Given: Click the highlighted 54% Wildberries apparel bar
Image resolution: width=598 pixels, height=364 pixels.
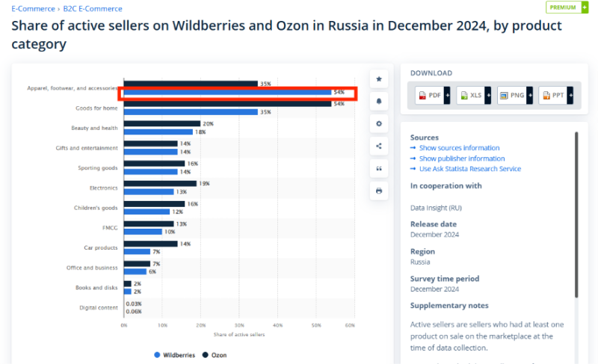Looking at the screenshot, I should tap(228, 93).
